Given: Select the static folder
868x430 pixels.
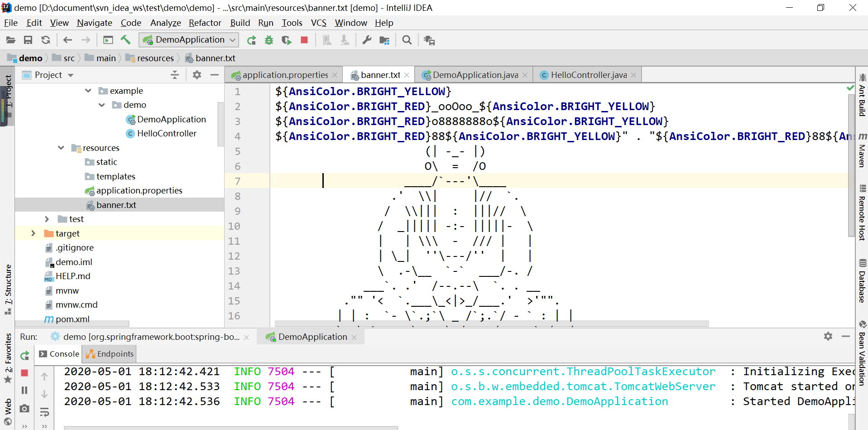Looking at the screenshot, I should click(101, 162).
